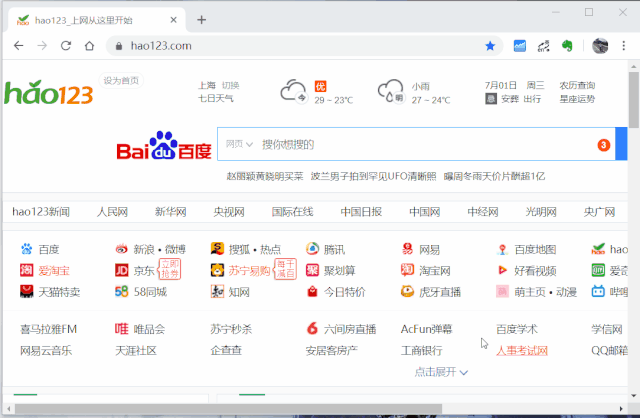Screen dimensions: 640x418
Task: Open 新浪 eye icon link
Action: point(122,249)
